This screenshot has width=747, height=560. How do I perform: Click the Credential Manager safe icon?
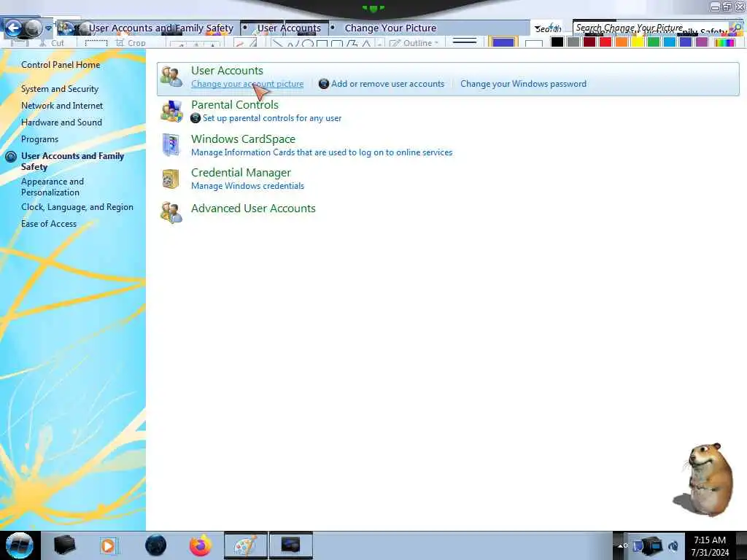pyautogui.click(x=171, y=179)
